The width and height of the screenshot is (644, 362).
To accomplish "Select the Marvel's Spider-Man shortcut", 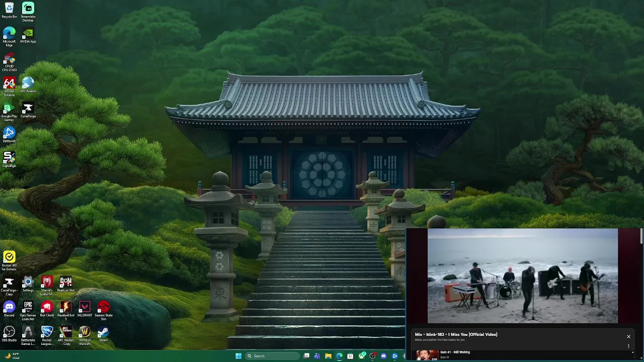I will (47, 286).
